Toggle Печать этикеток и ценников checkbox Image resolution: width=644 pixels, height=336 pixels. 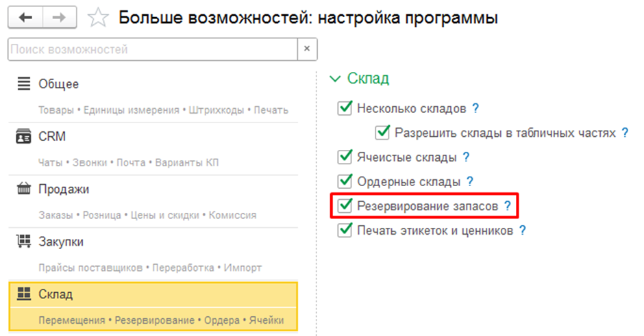345,230
